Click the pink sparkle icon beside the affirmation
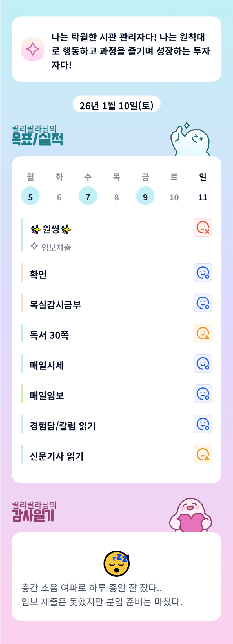 33,49
